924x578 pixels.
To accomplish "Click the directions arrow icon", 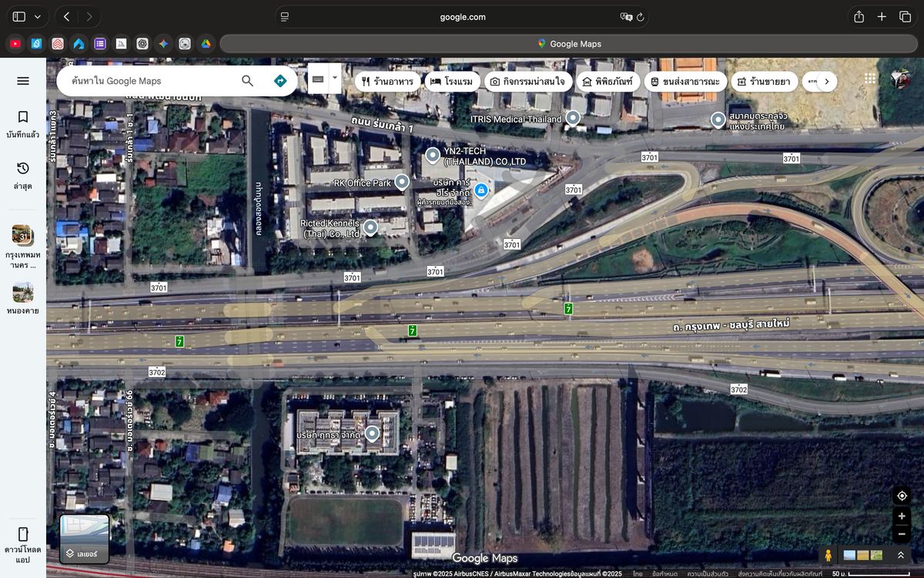I will (280, 81).
